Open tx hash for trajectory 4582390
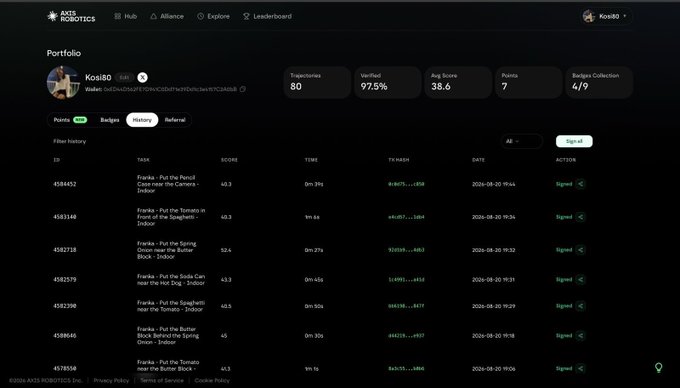 pyautogui.click(x=406, y=306)
